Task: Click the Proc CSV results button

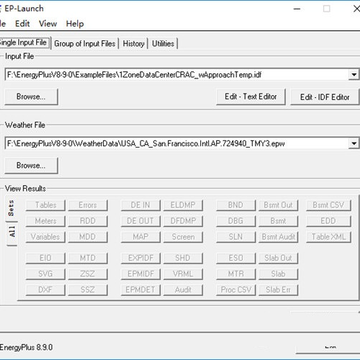Action: [236, 290]
